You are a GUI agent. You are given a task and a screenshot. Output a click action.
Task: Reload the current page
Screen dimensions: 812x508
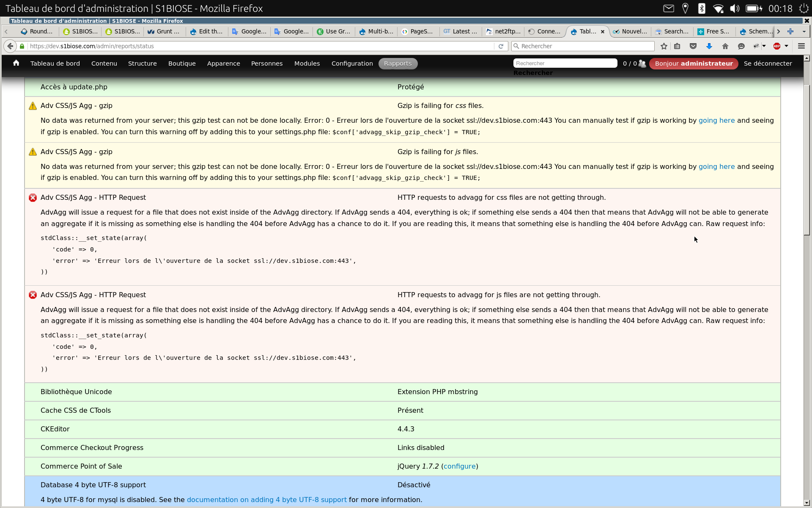501,46
